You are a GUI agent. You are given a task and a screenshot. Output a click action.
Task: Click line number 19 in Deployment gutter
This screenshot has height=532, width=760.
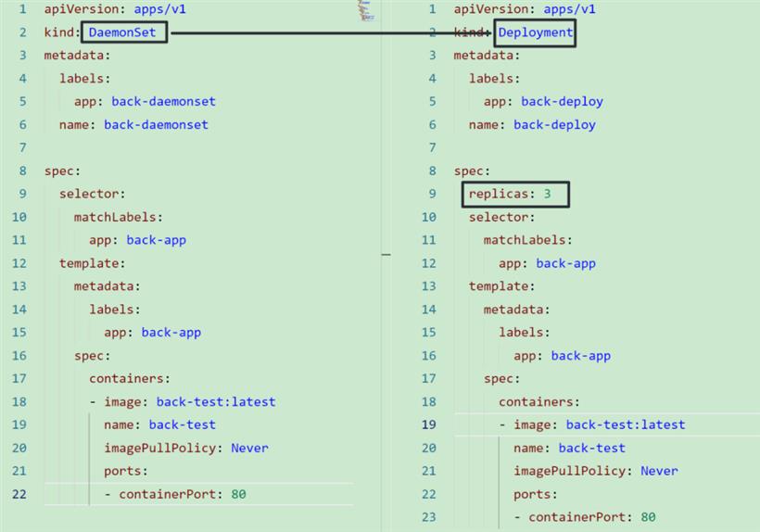click(429, 424)
